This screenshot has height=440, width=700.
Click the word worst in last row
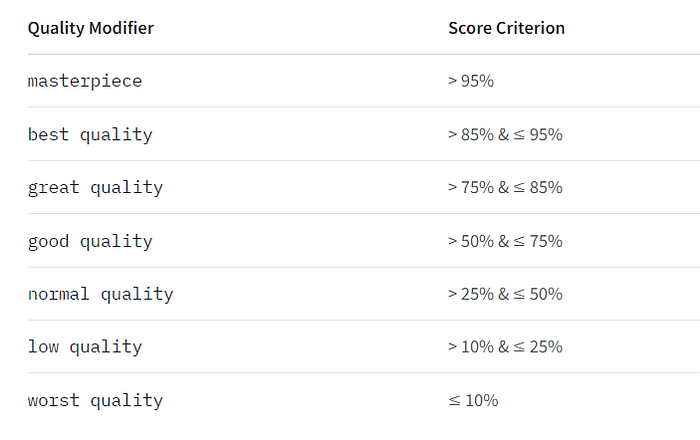(54, 400)
